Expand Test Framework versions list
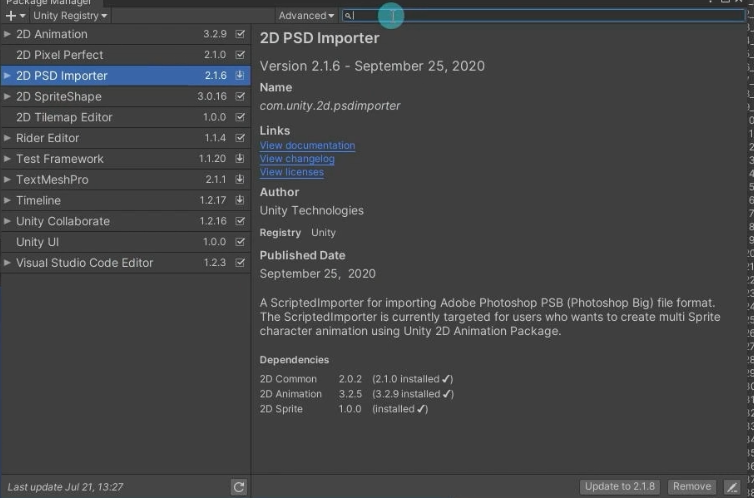The height and width of the screenshot is (498, 754). 7,159
